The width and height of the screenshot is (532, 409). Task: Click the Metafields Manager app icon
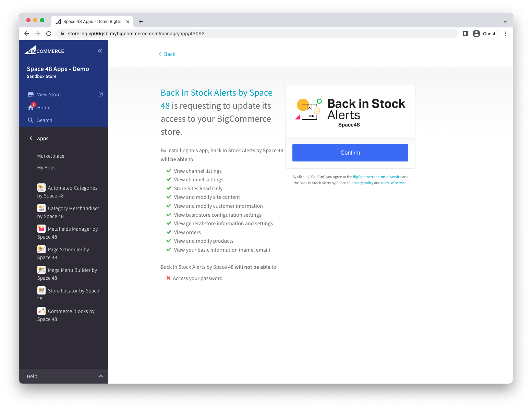tap(41, 229)
